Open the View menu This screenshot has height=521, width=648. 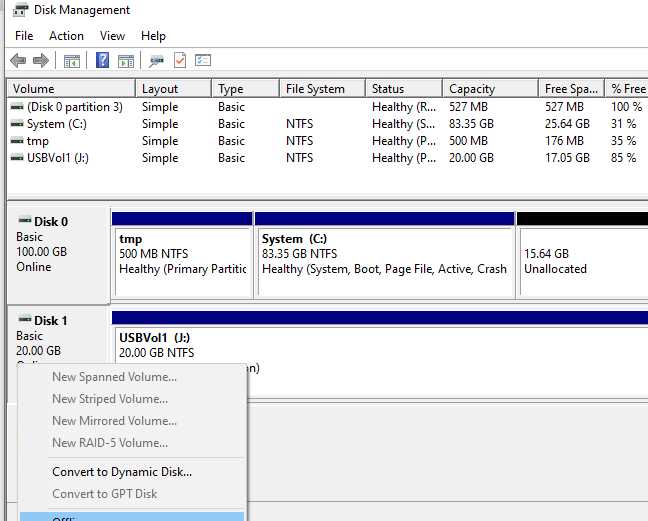(x=112, y=36)
